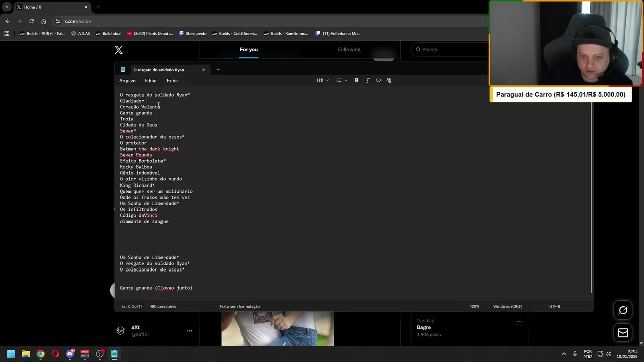The height and width of the screenshot is (362, 644).
Task: Click the 'Batman the dark knight' line
Action: coord(149,149)
